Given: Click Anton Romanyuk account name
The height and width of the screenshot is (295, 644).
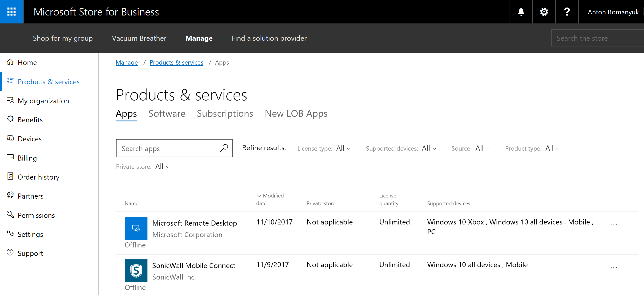Looking at the screenshot, I should (x=613, y=12).
